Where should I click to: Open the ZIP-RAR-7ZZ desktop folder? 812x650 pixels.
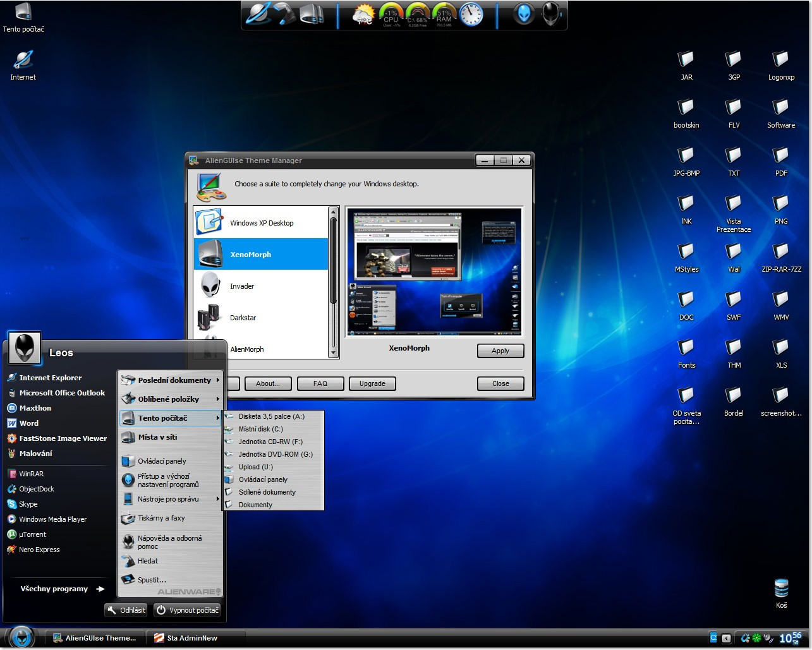coord(781,258)
